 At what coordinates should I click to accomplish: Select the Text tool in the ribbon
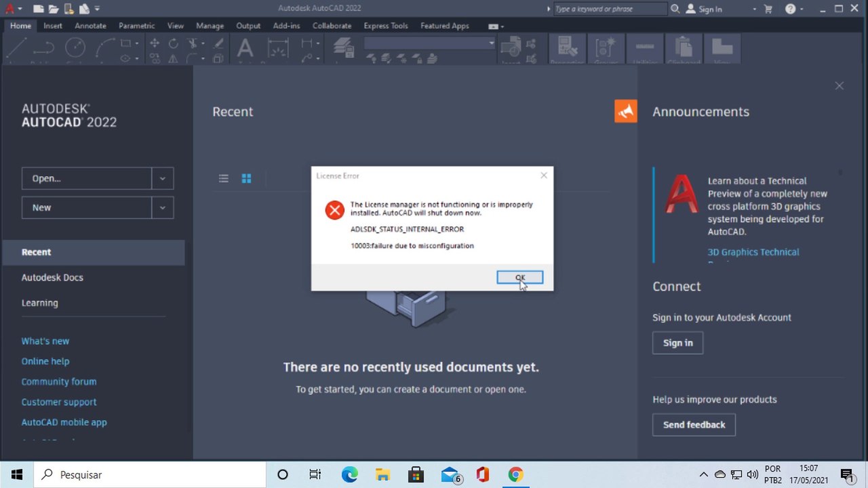tap(245, 49)
